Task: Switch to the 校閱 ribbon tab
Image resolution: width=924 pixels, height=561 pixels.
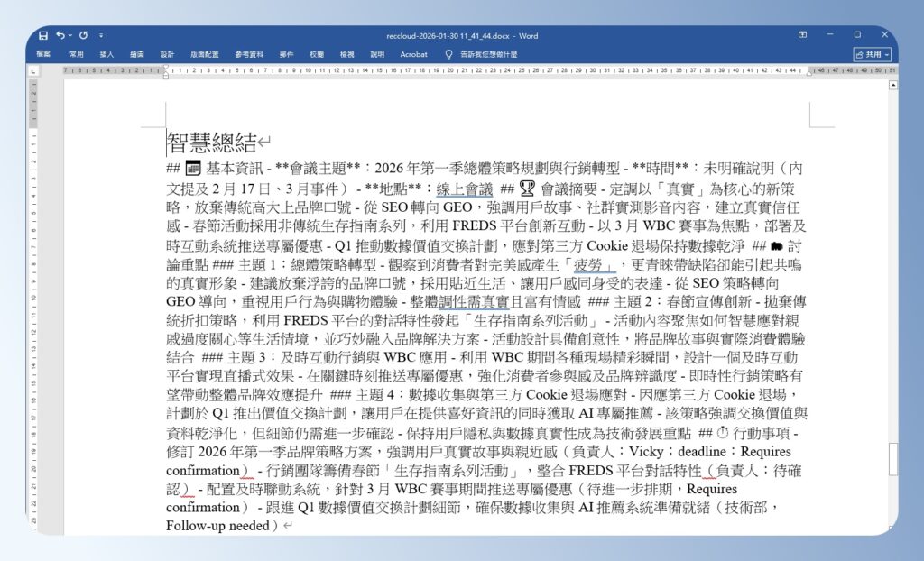Action: point(318,54)
